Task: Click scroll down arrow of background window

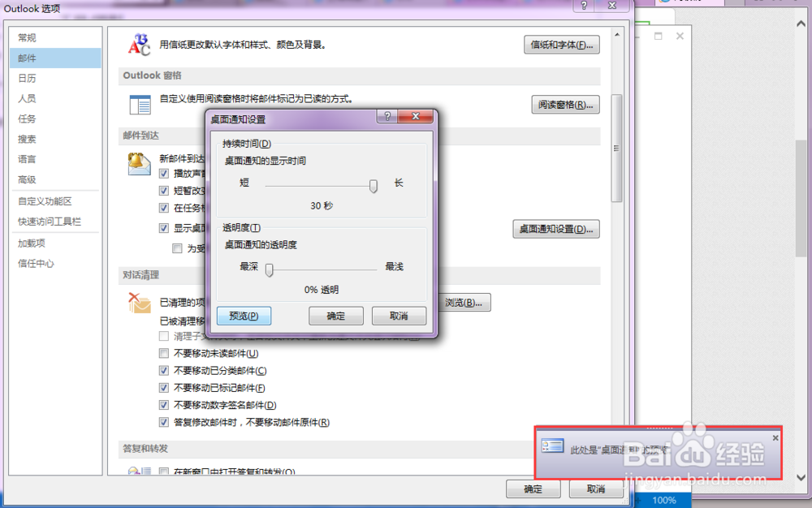Action: point(801,477)
